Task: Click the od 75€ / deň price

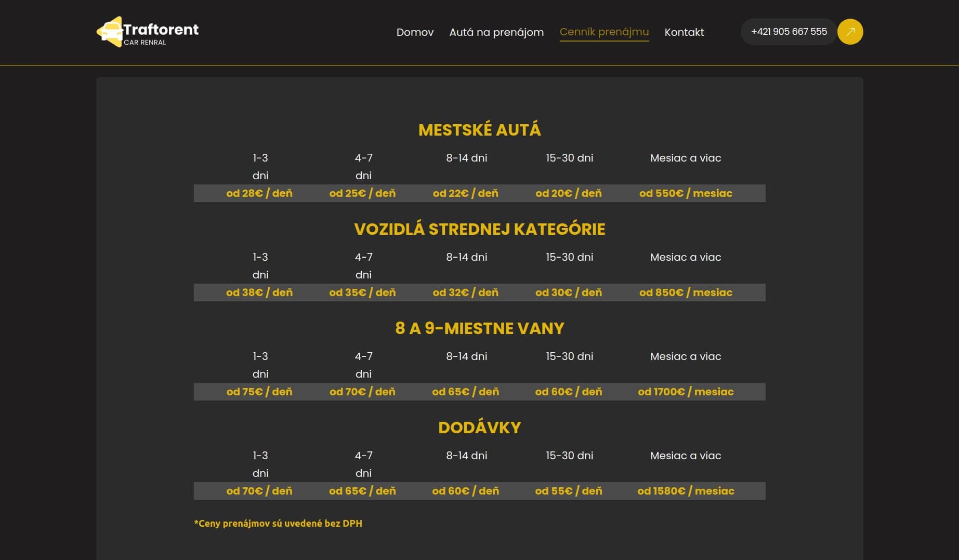Action: tap(259, 392)
